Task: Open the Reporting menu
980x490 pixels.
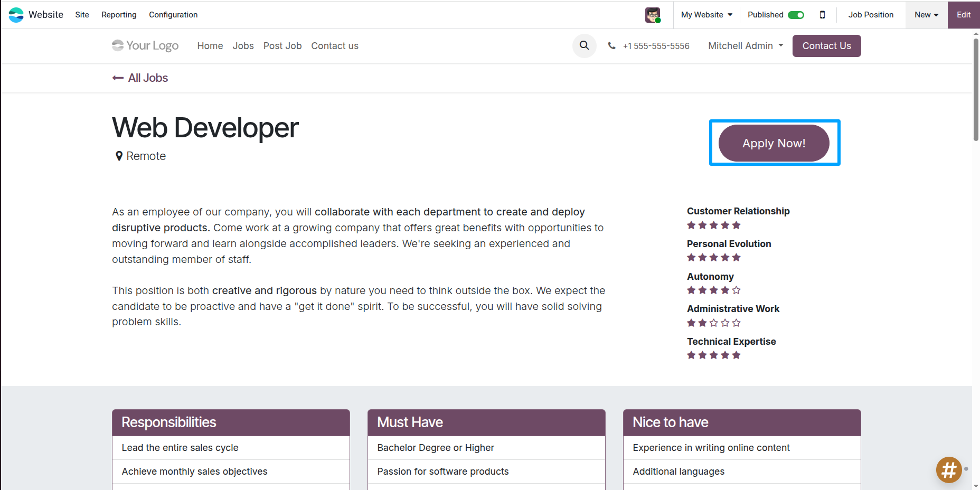Action: pyautogui.click(x=119, y=15)
